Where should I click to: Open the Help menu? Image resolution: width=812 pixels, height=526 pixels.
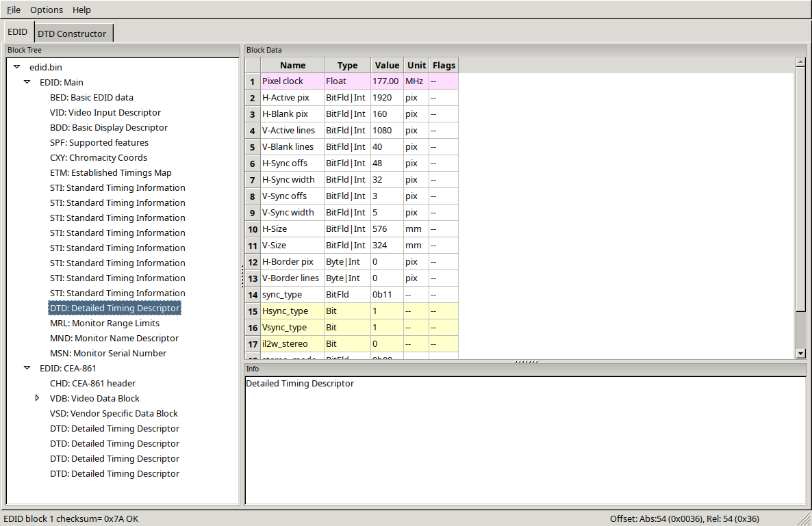(81, 10)
